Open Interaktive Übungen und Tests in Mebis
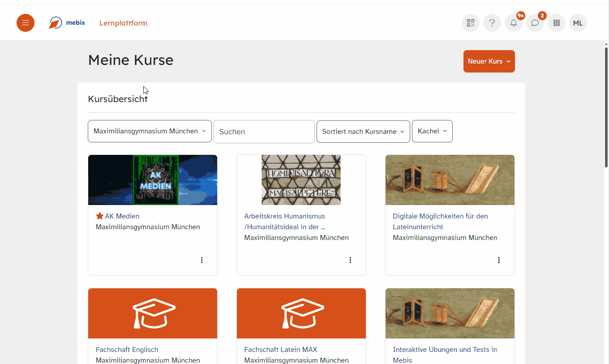This screenshot has width=609, height=364. click(x=445, y=355)
